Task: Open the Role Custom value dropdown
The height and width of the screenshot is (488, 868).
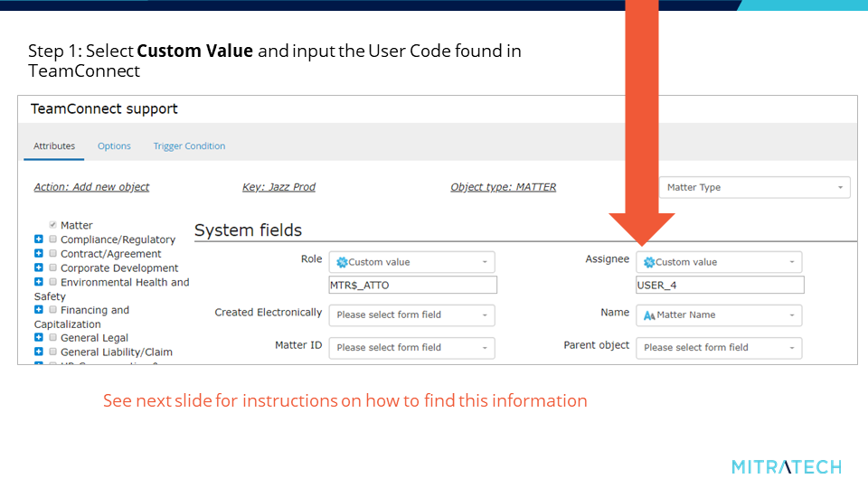Action: click(x=412, y=262)
